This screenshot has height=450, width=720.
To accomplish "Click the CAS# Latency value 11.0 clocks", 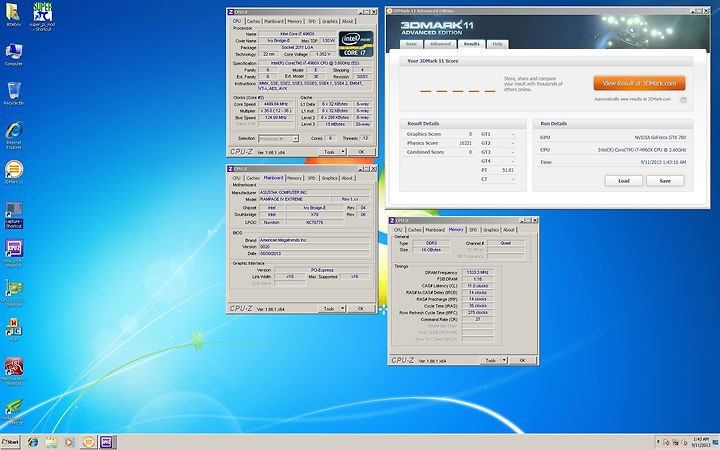I will click(478, 286).
